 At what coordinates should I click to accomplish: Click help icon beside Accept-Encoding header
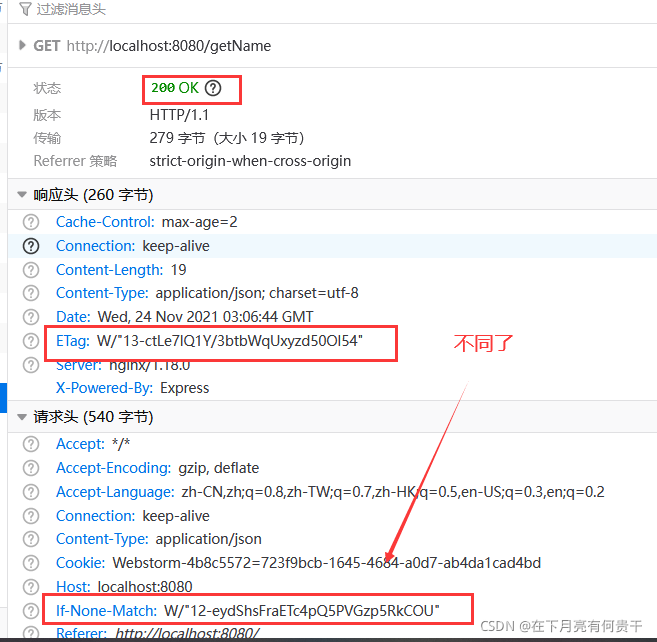31,468
